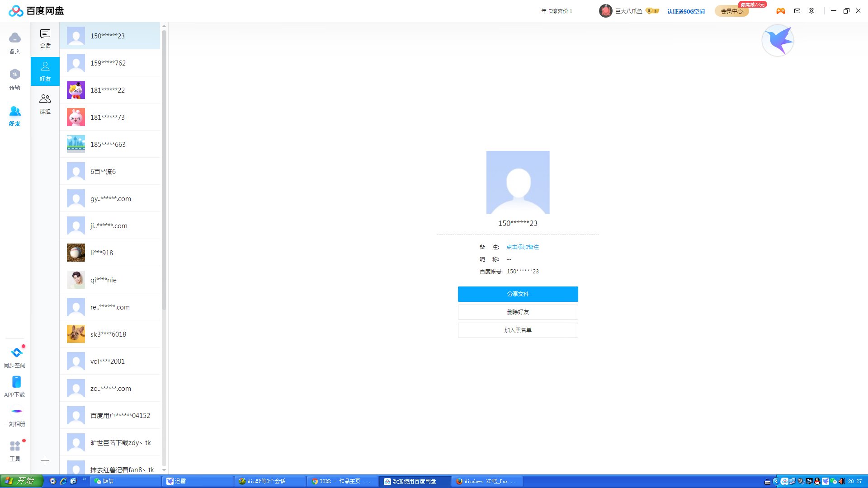This screenshot has height=488, width=868.
Task: Click the blue bird floating icon
Action: point(778,41)
